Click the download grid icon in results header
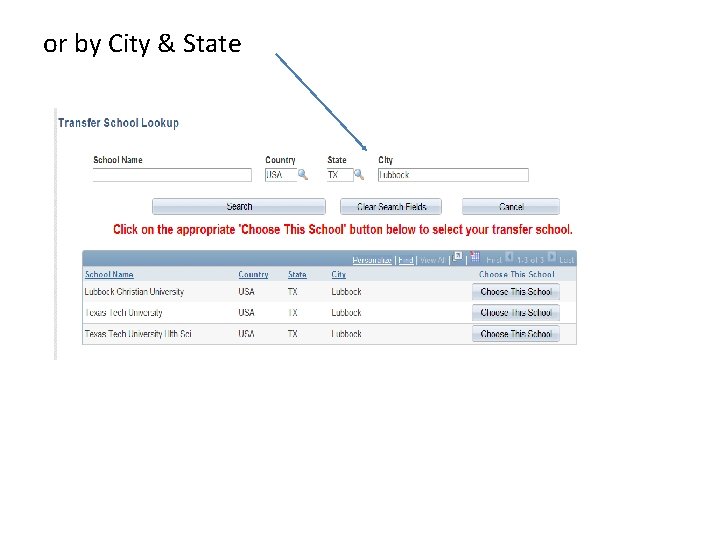The image size is (720, 540). (475, 256)
